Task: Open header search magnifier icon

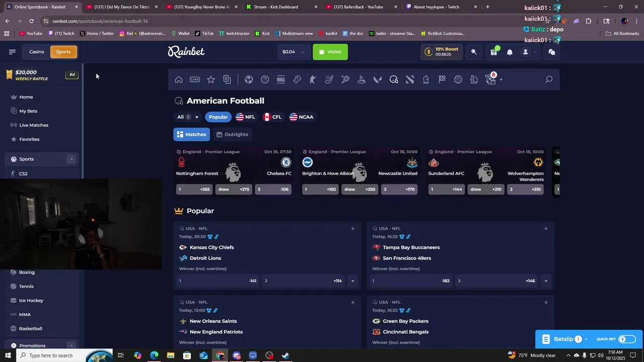Action: (474, 52)
